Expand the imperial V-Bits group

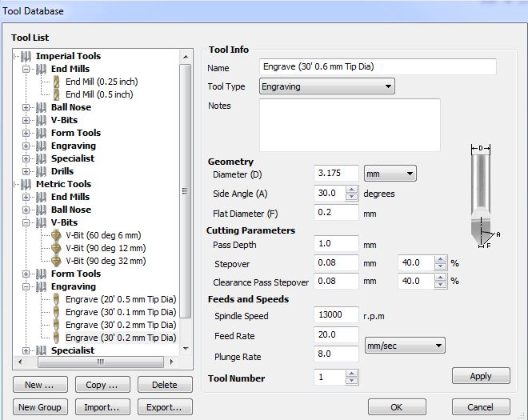click(26, 121)
